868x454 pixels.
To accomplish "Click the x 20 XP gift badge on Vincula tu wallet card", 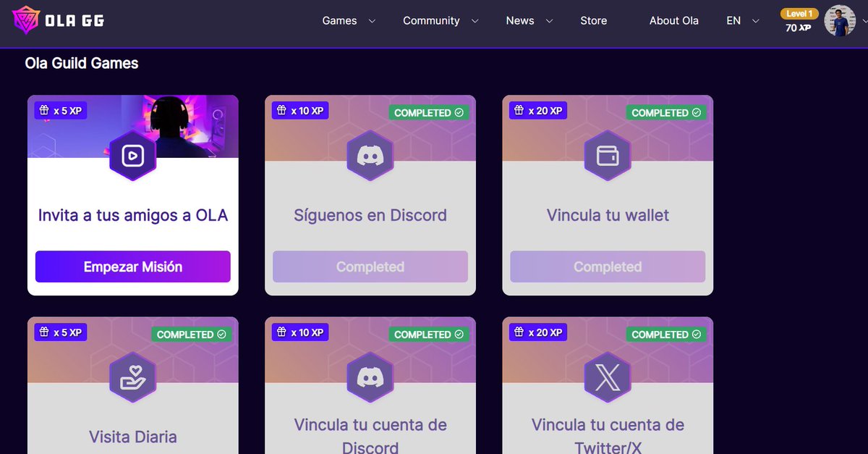I will coord(537,111).
